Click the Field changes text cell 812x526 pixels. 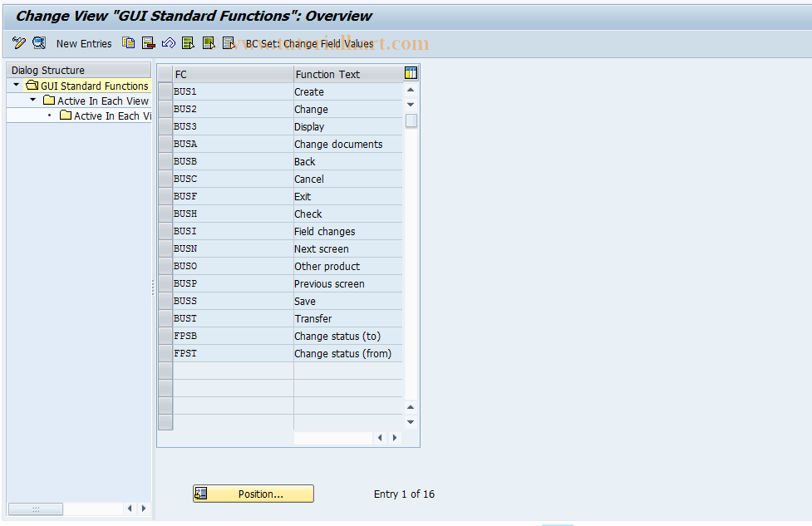(x=348, y=231)
